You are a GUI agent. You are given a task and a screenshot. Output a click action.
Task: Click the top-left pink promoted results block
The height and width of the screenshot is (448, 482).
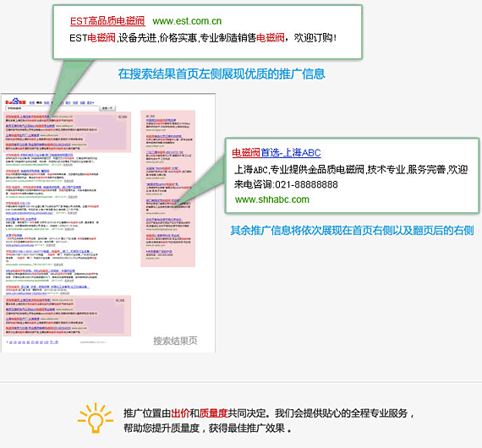pyautogui.click(x=68, y=132)
